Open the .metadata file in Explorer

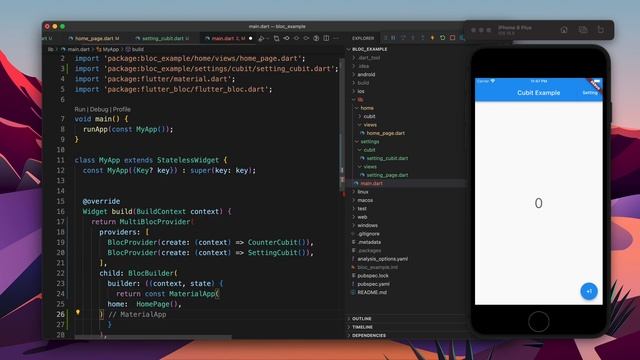pos(369,242)
